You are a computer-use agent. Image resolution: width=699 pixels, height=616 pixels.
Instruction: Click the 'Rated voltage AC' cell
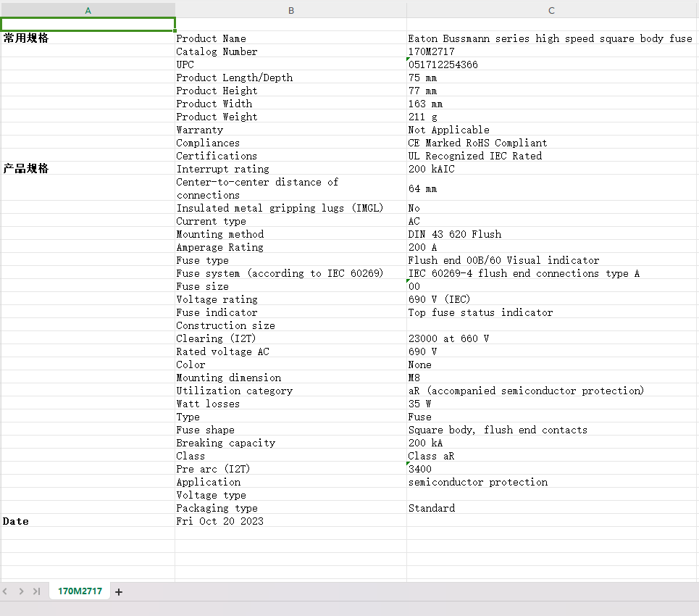click(x=290, y=351)
